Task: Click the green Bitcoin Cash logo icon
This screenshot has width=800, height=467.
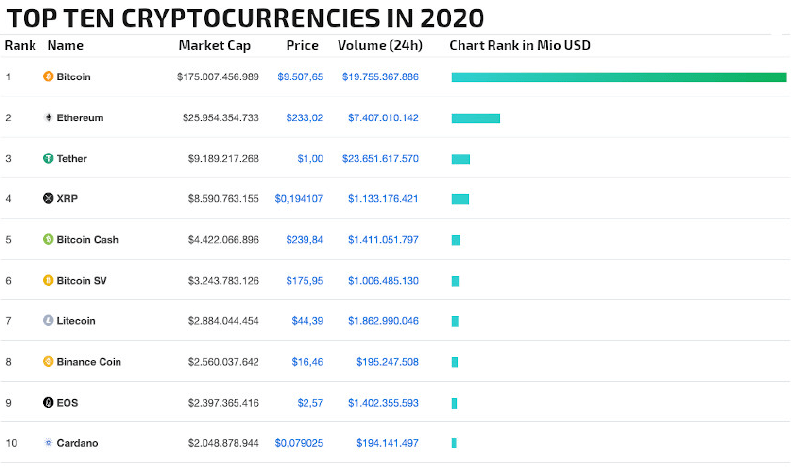Action: 48,240
